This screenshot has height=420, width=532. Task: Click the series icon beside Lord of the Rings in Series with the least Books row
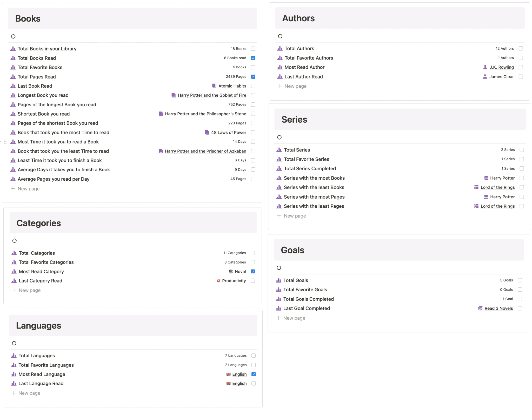tap(476, 187)
